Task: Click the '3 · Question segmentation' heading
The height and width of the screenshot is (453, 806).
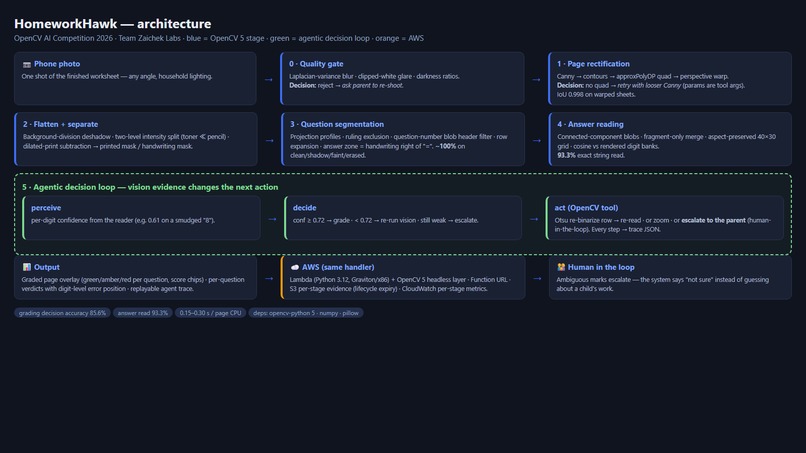Action: 337,124
